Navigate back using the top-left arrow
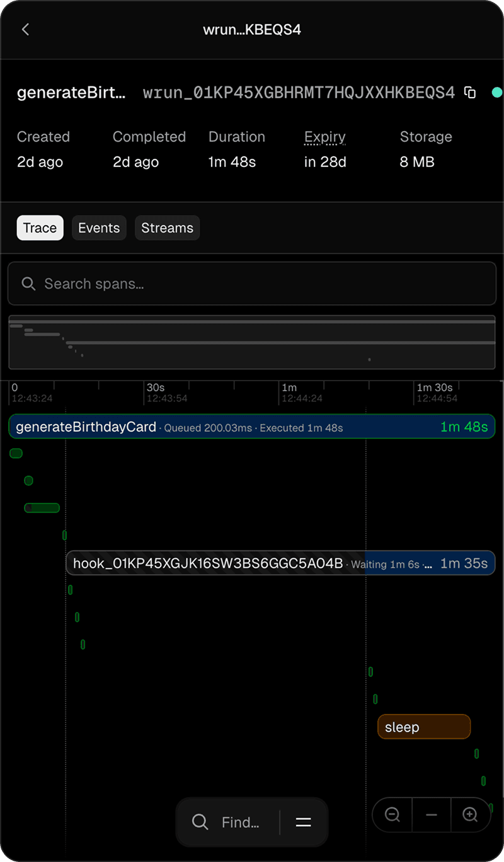This screenshot has width=504, height=862. tap(25, 29)
